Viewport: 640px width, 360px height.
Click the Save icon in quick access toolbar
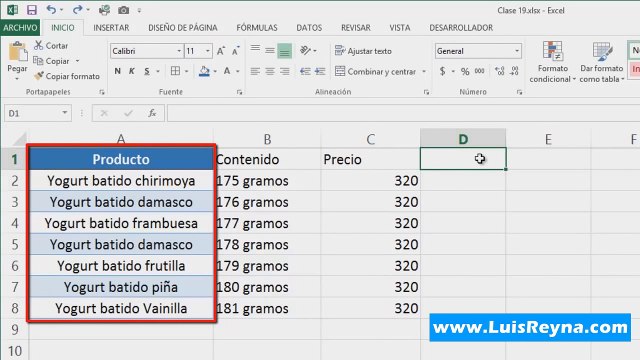coord(31,10)
